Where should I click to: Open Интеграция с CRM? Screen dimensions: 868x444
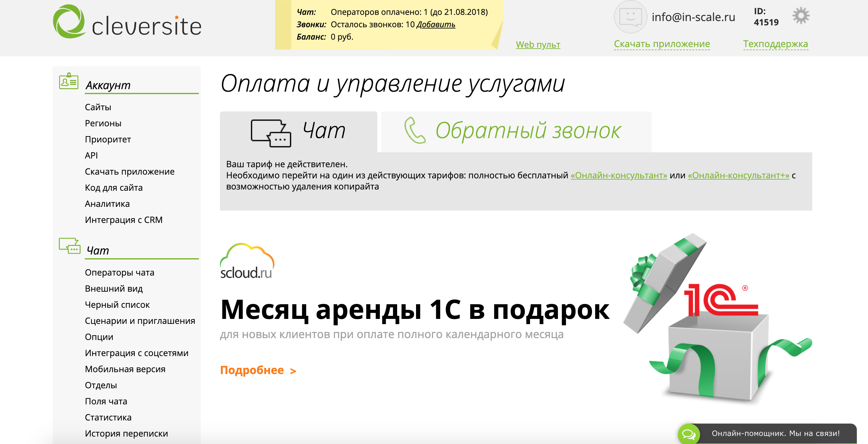(x=124, y=220)
